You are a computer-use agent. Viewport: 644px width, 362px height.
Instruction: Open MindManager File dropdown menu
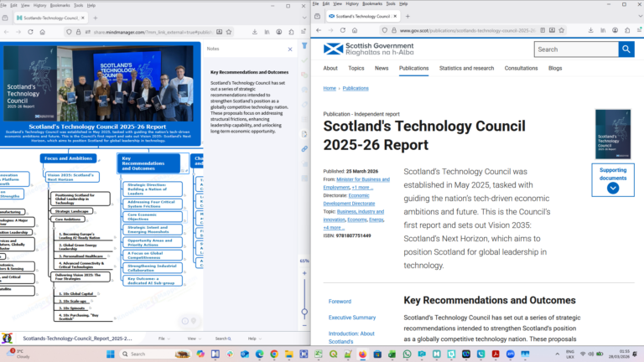coord(164,339)
